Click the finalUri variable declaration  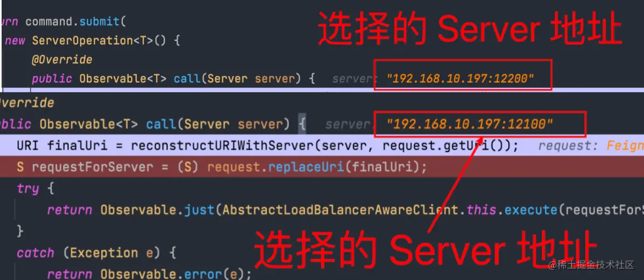[71, 145]
